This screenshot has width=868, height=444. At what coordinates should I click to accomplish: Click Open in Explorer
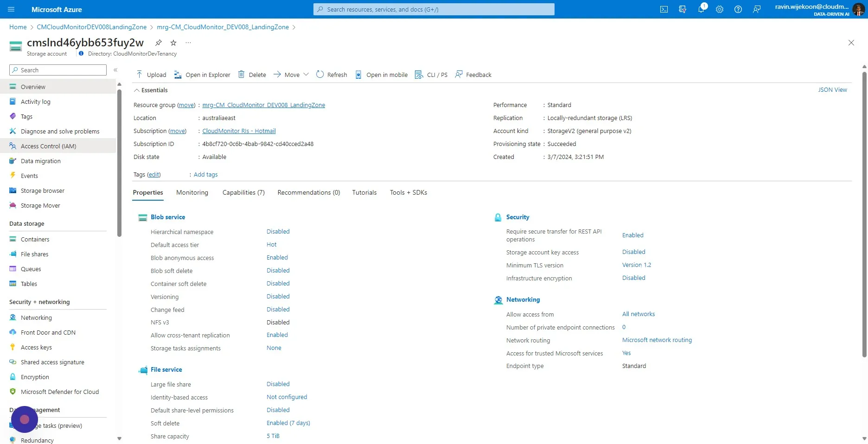tap(202, 75)
